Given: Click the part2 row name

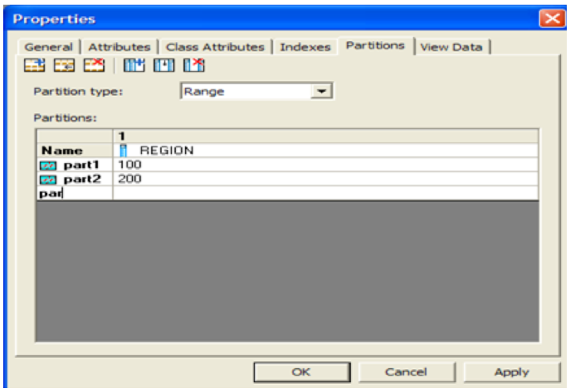Looking at the screenshot, I should 82,179.
